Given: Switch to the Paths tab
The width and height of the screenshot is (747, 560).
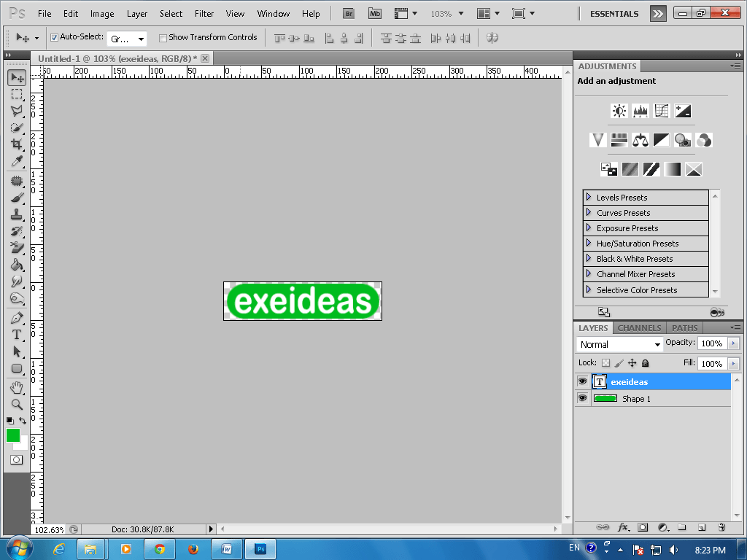Looking at the screenshot, I should (684, 328).
